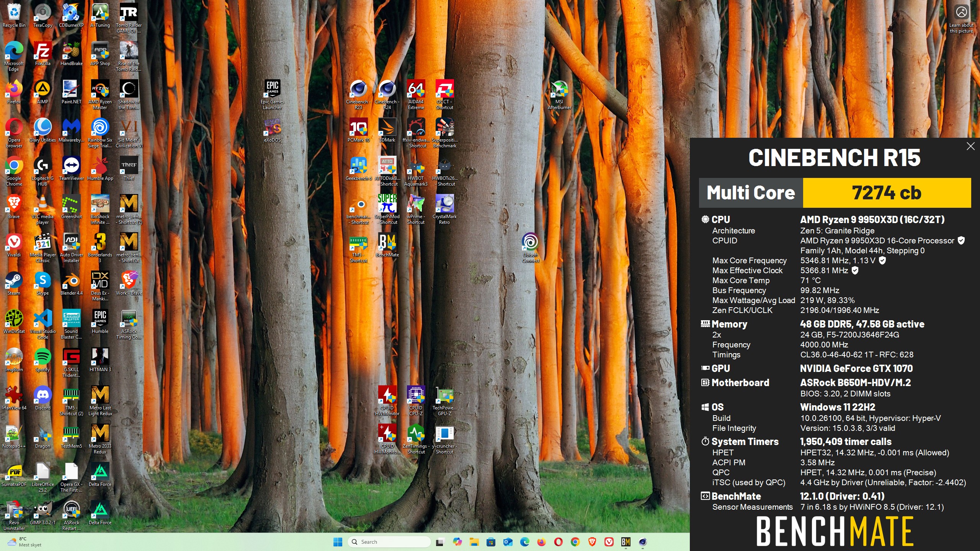This screenshot has height=551, width=980.
Task: Open 3DMark desktop icon
Action: (387, 130)
